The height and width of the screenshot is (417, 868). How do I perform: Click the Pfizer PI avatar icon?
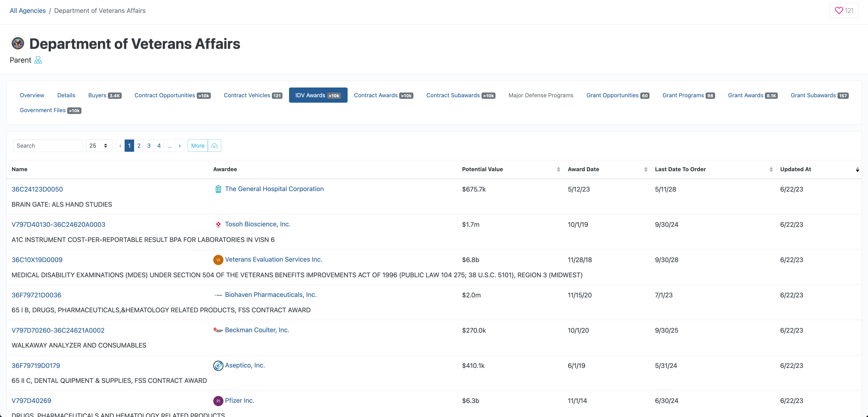point(218,401)
